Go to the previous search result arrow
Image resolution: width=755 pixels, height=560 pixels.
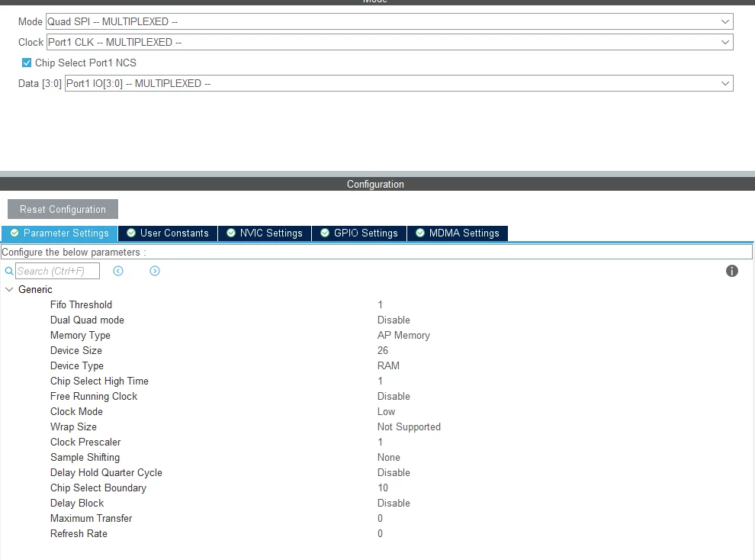point(118,271)
